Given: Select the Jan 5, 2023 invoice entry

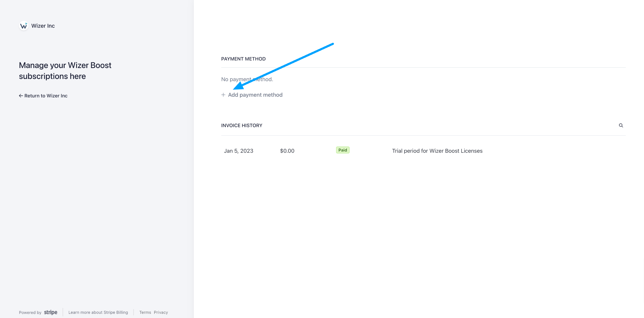Looking at the screenshot, I should (x=238, y=151).
